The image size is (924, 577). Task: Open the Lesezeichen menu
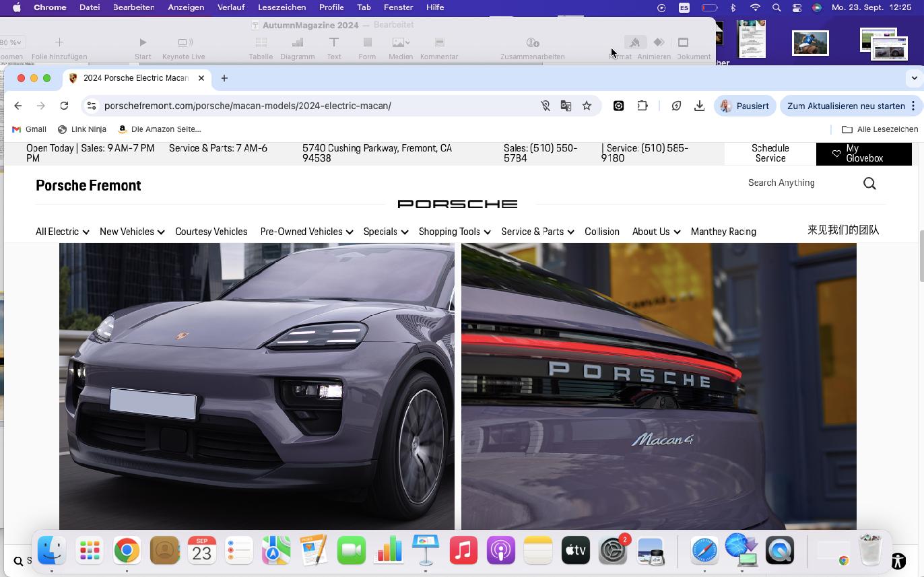point(282,7)
